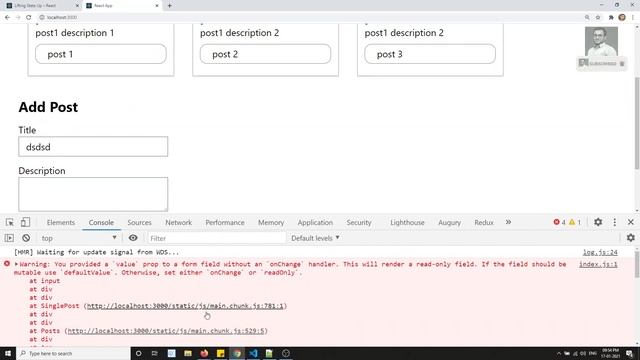Toggle the device toolbar icon

tap(25, 222)
